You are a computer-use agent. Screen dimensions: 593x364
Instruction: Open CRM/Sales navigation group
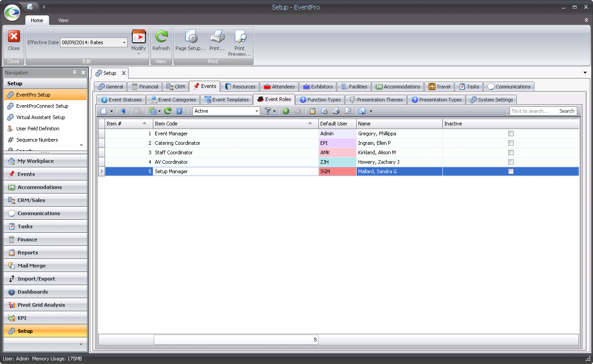46,200
